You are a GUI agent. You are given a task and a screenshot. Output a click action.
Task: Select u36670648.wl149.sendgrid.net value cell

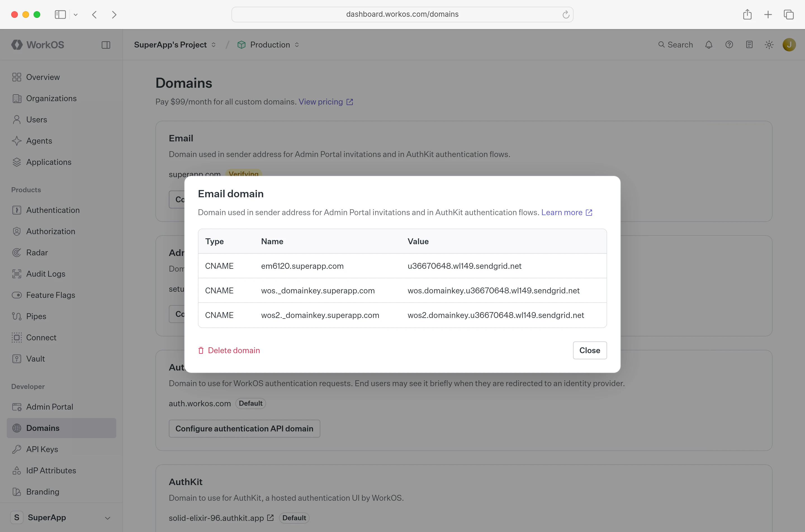coord(465,266)
